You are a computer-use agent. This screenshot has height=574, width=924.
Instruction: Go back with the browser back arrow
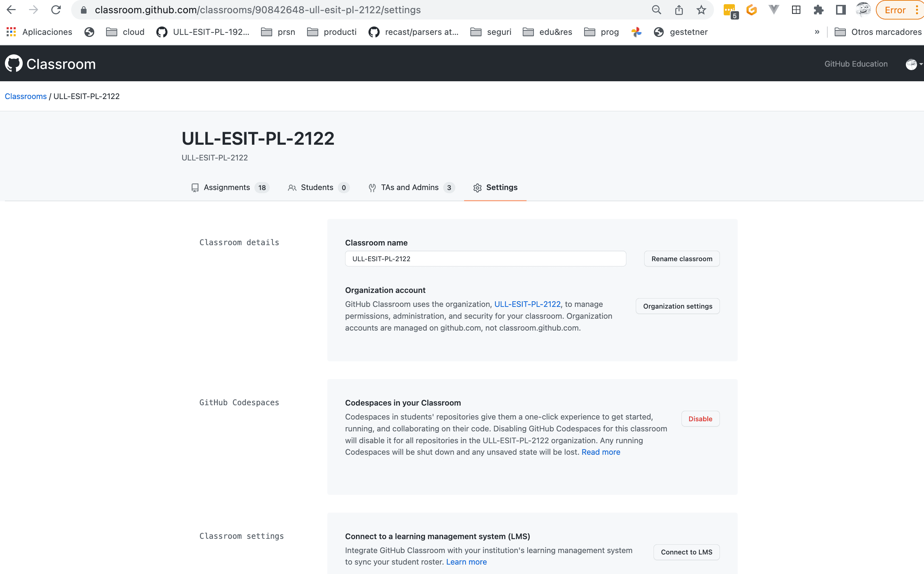12,10
